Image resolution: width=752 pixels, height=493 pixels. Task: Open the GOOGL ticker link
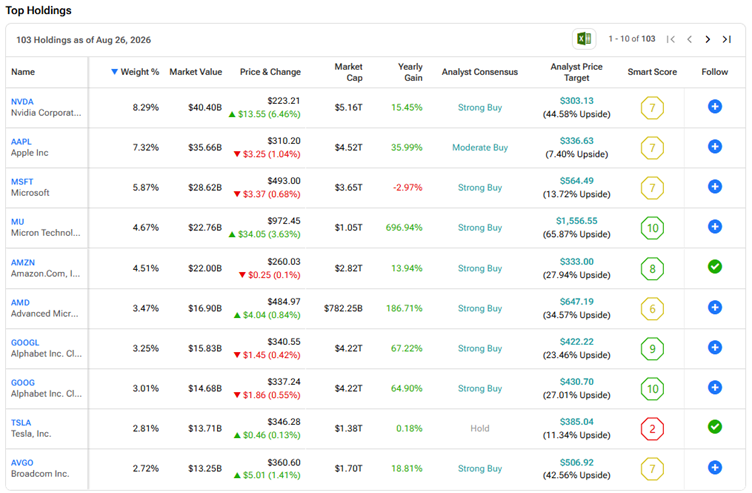pyautogui.click(x=25, y=342)
